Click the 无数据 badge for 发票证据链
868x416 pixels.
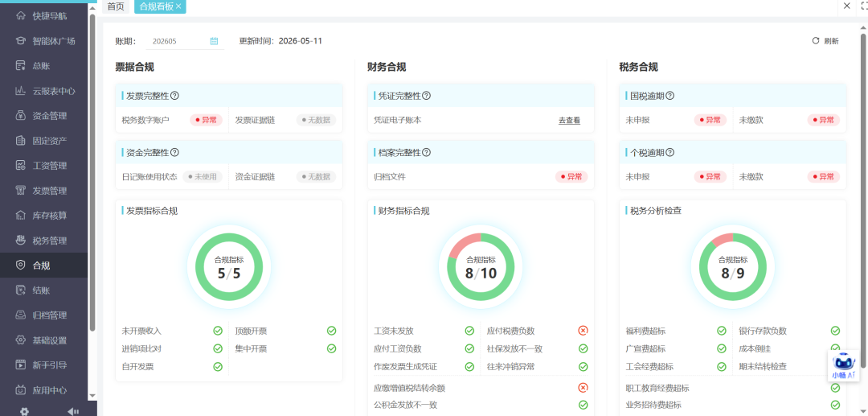coord(316,120)
